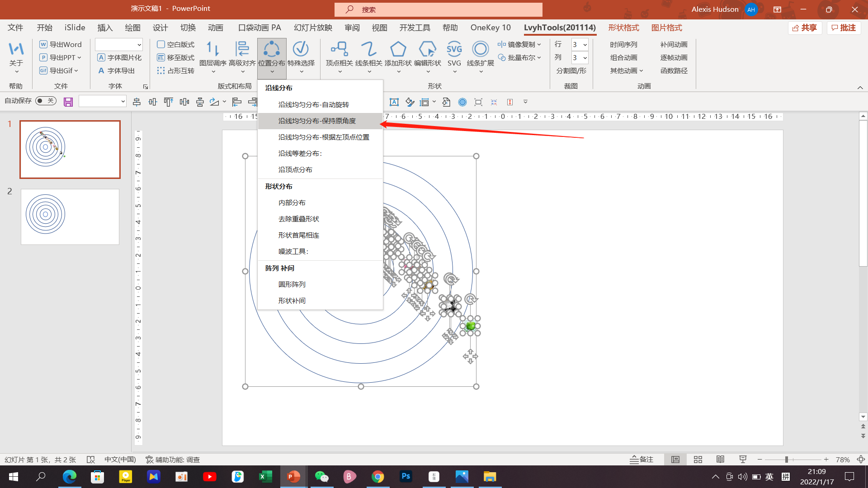The image size is (868, 488).
Task: Select the slide 2 thumbnail
Action: click(x=70, y=217)
